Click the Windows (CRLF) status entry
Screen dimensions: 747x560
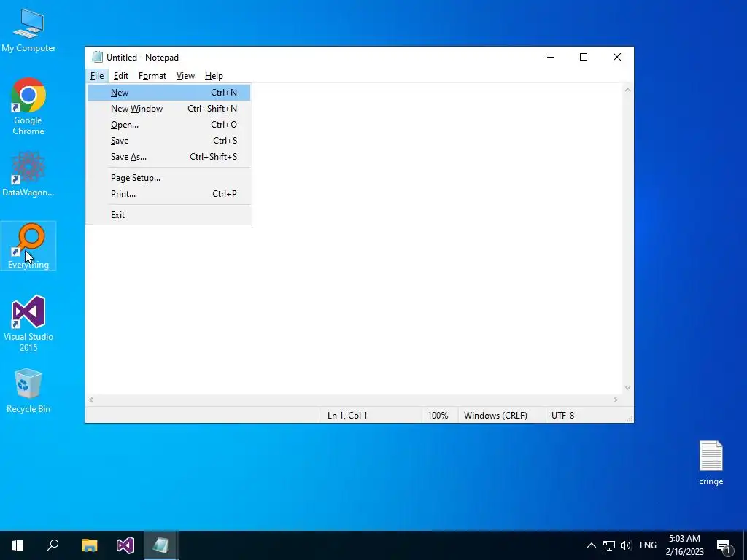495,415
